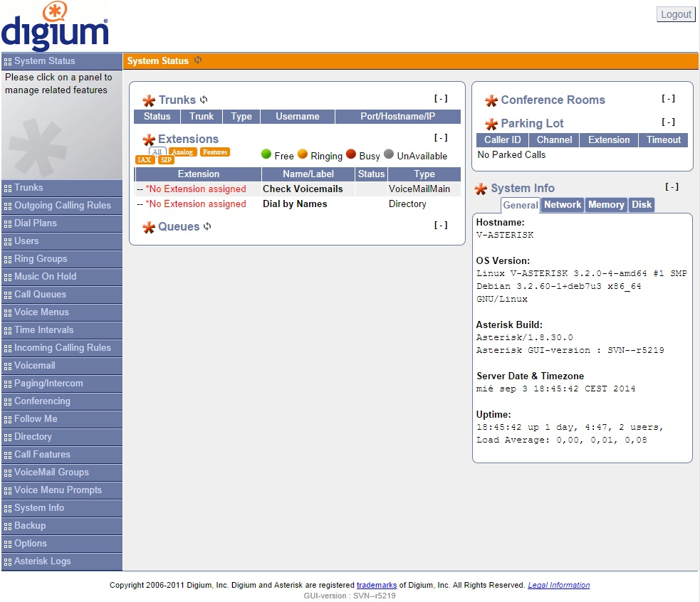Switch to the Memory tab in System Info

[606, 205]
